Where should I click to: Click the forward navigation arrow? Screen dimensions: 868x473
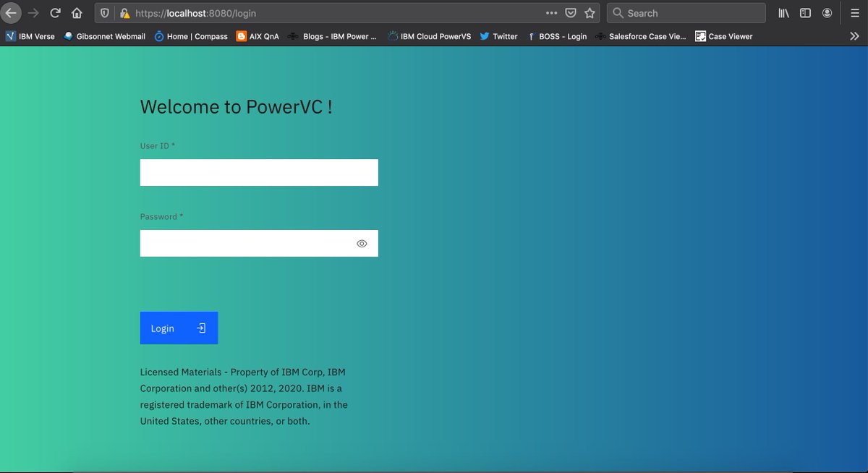(x=33, y=13)
